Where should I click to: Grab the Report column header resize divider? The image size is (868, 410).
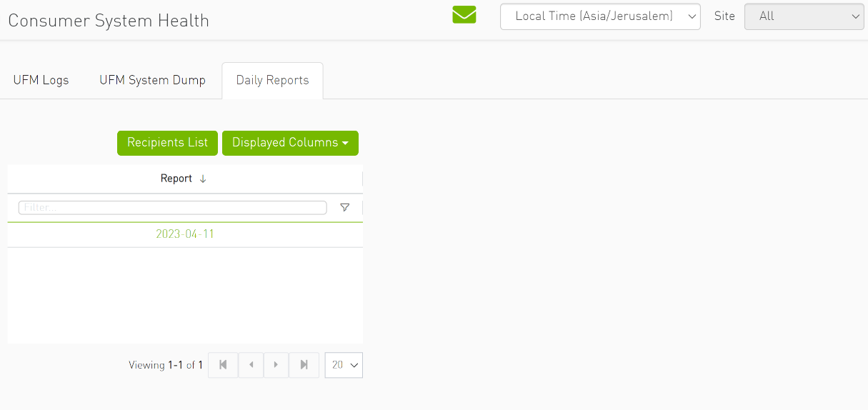(x=362, y=179)
